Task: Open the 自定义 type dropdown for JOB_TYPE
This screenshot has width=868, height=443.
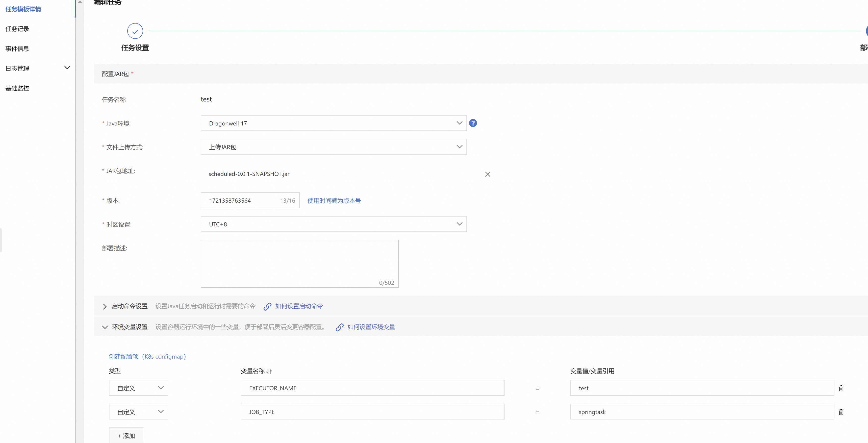Action: pyautogui.click(x=138, y=412)
